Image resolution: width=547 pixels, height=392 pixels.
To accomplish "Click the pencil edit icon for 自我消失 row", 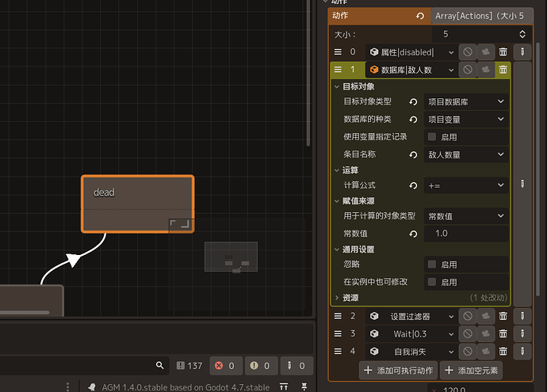I will [522, 352].
